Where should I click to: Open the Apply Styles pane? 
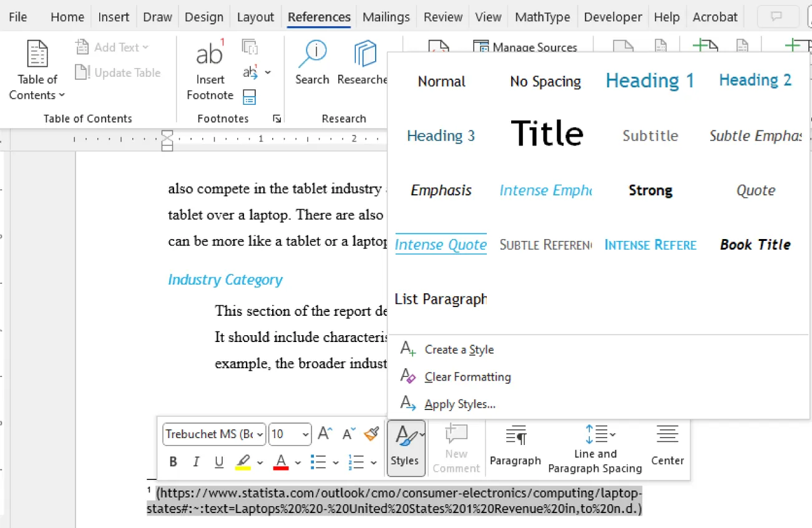(460, 404)
